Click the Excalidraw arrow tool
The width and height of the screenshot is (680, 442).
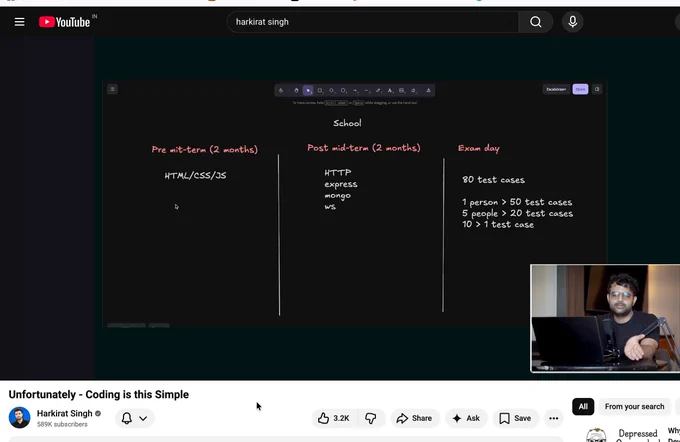(355, 90)
